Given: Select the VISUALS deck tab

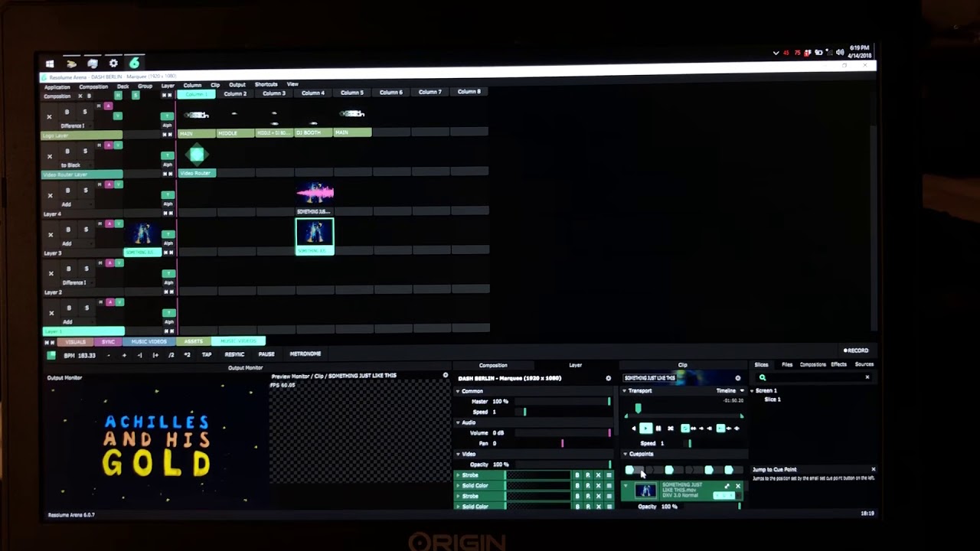Looking at the screenshot, I should pos(75,341).
